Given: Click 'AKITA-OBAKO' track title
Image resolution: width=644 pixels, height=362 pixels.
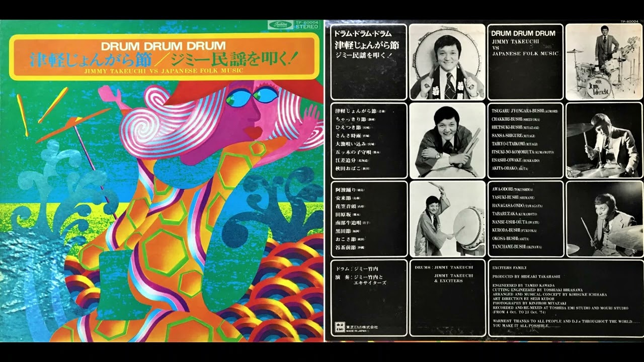Looking at the screenshot, I should (x=504, y=168).
